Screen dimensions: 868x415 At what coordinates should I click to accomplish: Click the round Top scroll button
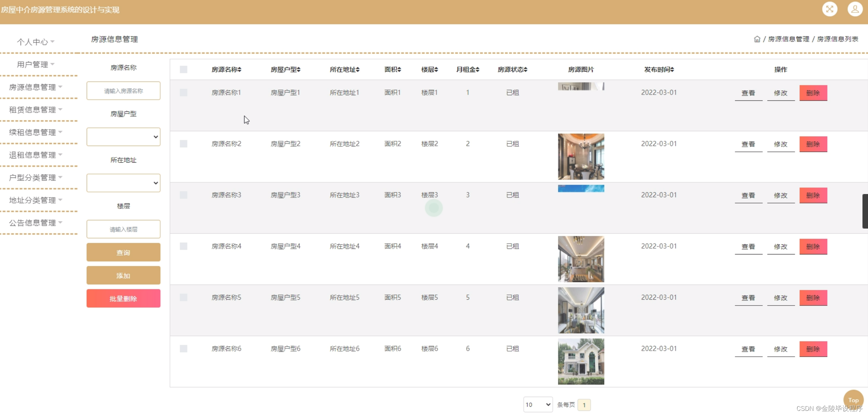(x=853, y=400)
